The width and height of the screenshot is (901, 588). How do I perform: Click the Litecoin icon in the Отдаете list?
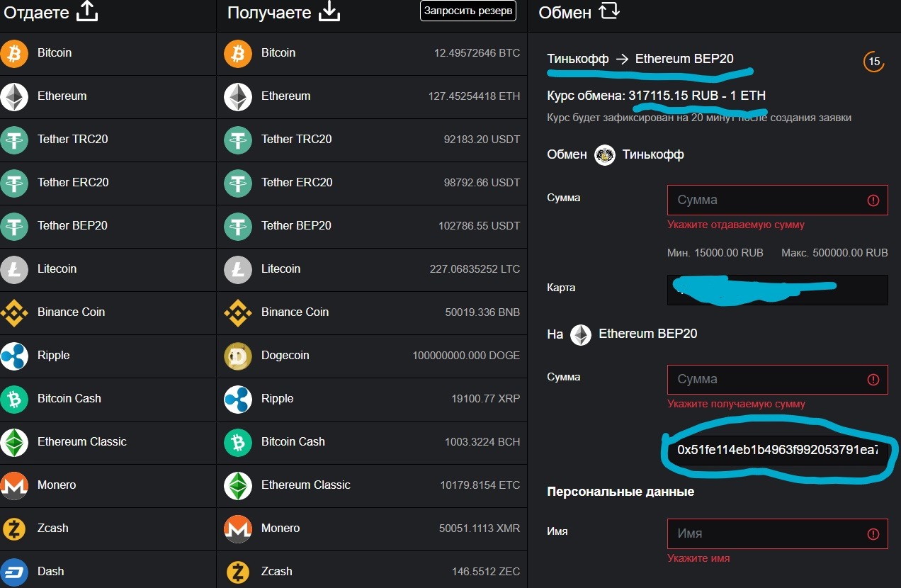(14, 269)
